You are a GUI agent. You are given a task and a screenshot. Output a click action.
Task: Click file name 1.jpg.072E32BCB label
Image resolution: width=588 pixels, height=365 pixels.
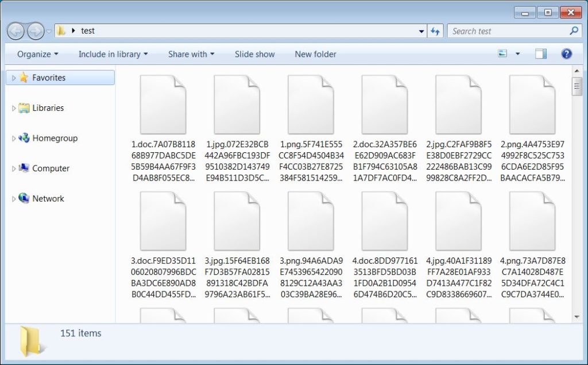237,161
